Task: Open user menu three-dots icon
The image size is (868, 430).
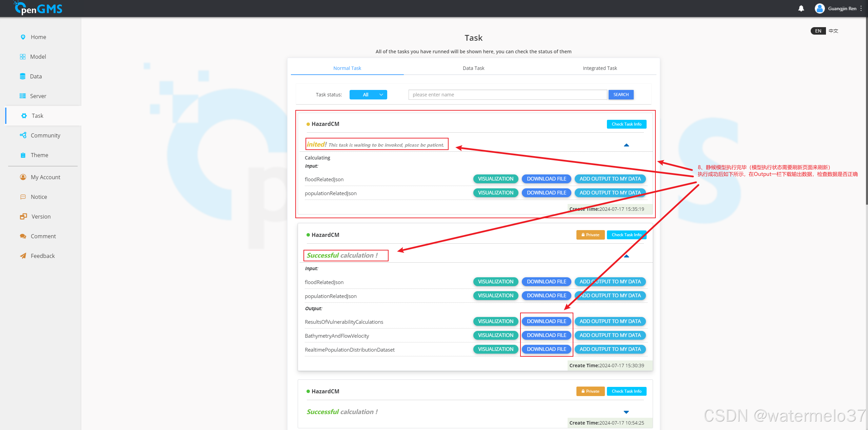Action: [x=861, y=8]
